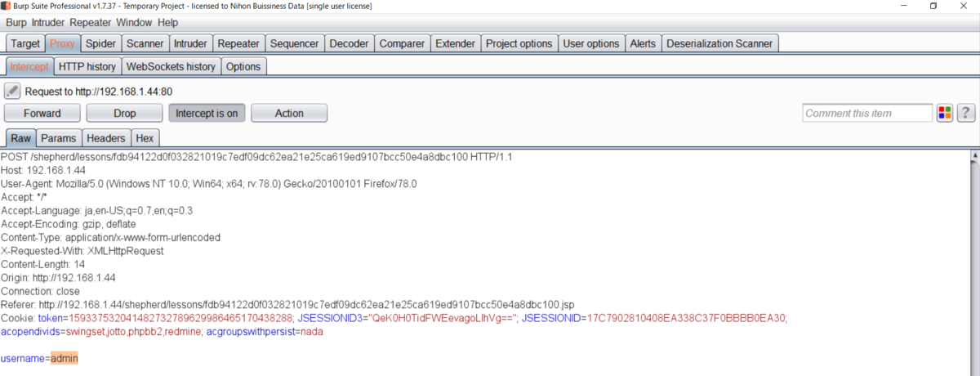Viewport: 980px width, 376px height.
Task: Open the proxy Options sub-tab
Action: pos(243,66)
